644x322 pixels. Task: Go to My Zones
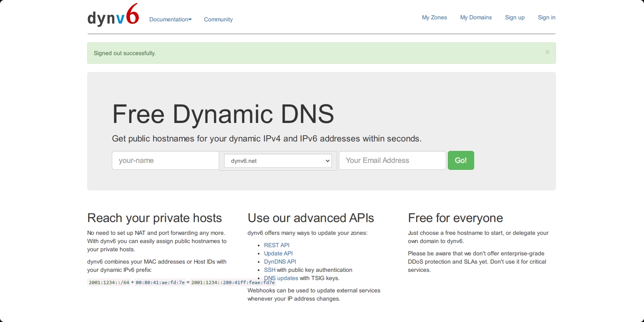434,17
